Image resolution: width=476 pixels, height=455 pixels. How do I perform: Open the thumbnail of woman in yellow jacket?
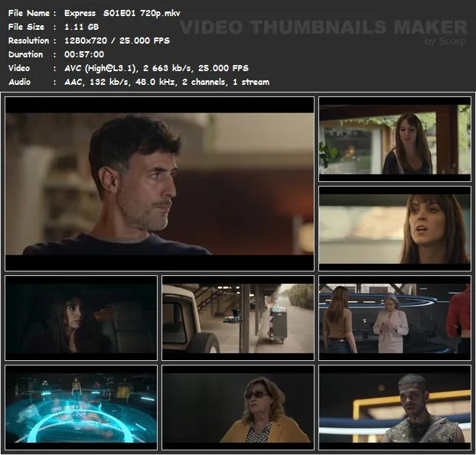click(238, 408)
